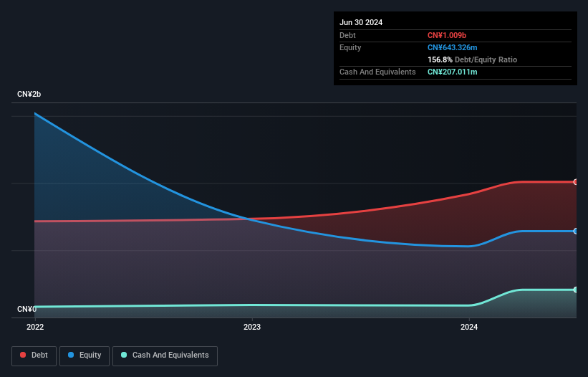Toggle the Debt series legend button
The width and height of the screenshot is (588, 377).
34,355
